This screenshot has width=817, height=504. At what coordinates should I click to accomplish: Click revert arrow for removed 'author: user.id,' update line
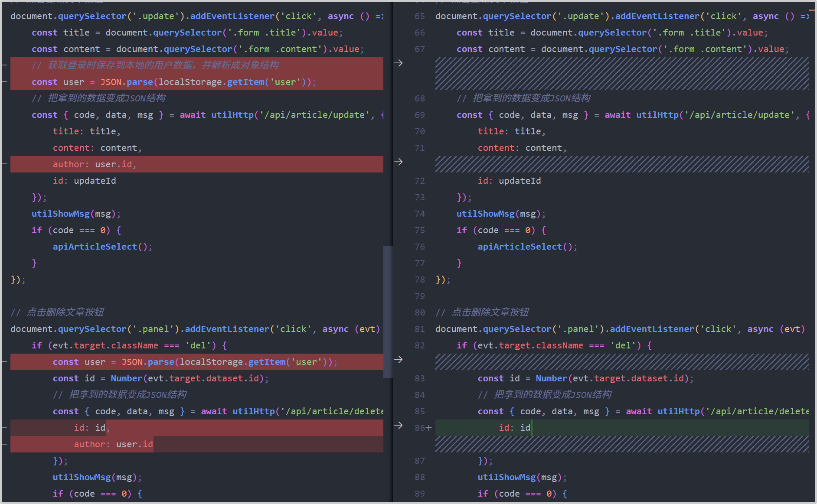tap(398, 162)
